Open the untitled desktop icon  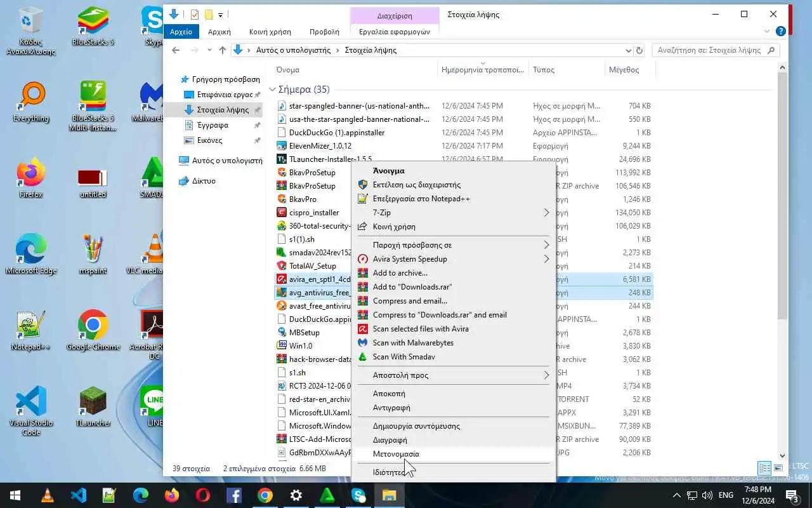click(x=93, y=183)
